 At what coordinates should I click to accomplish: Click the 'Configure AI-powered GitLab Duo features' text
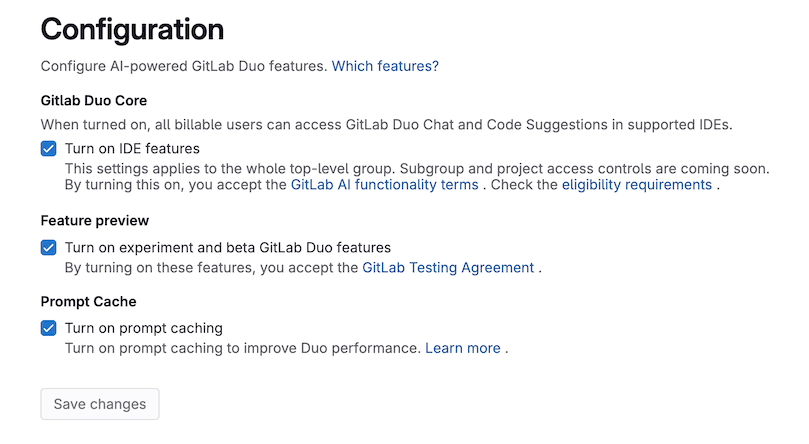click(x=184, y=66)
